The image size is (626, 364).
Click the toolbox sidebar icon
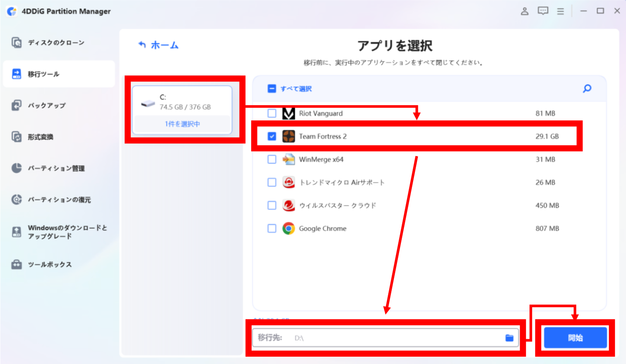click(x=17, y=264)
